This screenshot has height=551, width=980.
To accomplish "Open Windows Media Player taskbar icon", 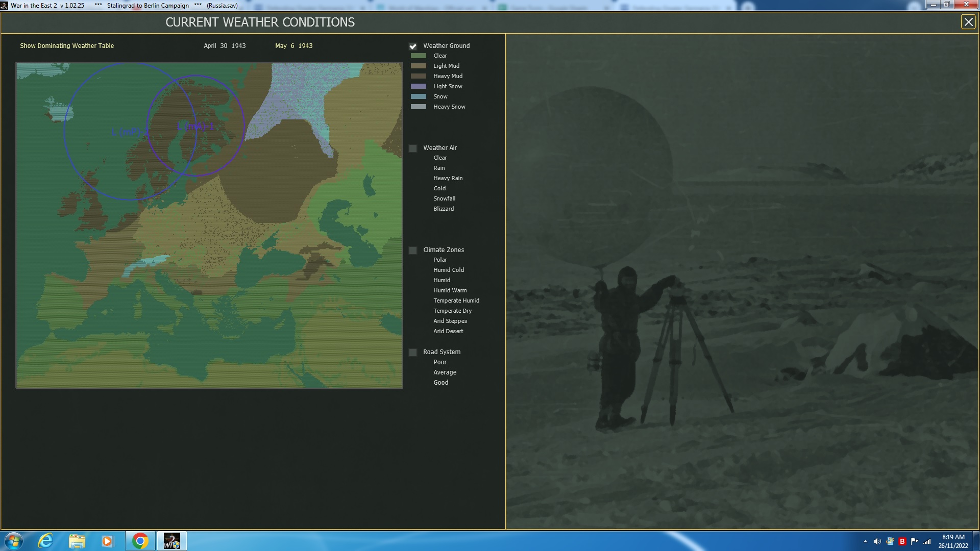I will 107,541.
